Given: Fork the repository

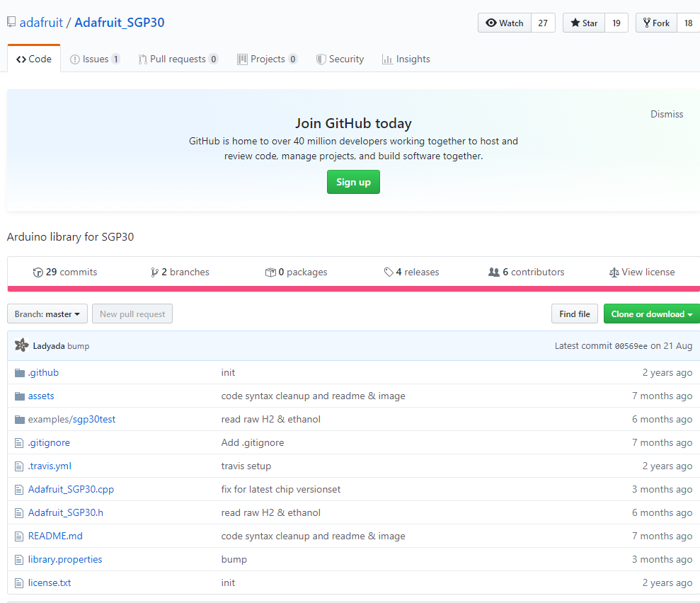Looking at the screenshot, I should 656,23.
